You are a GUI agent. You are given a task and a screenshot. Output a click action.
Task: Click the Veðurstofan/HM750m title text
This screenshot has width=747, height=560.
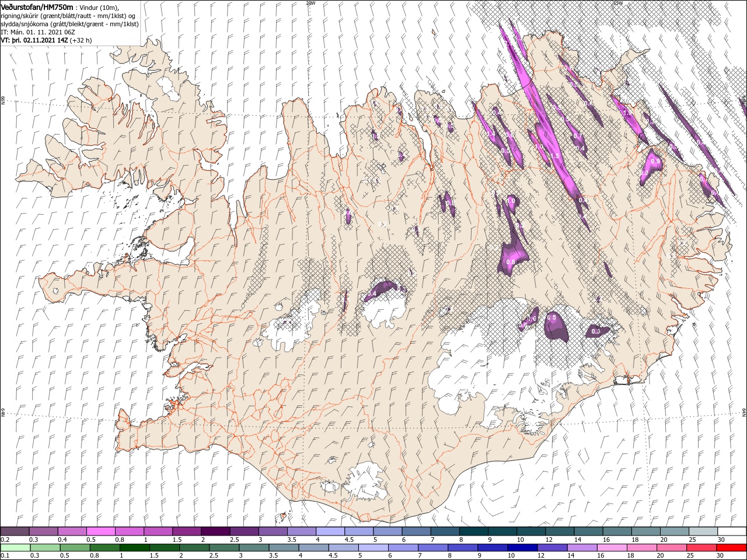(37, 7)
